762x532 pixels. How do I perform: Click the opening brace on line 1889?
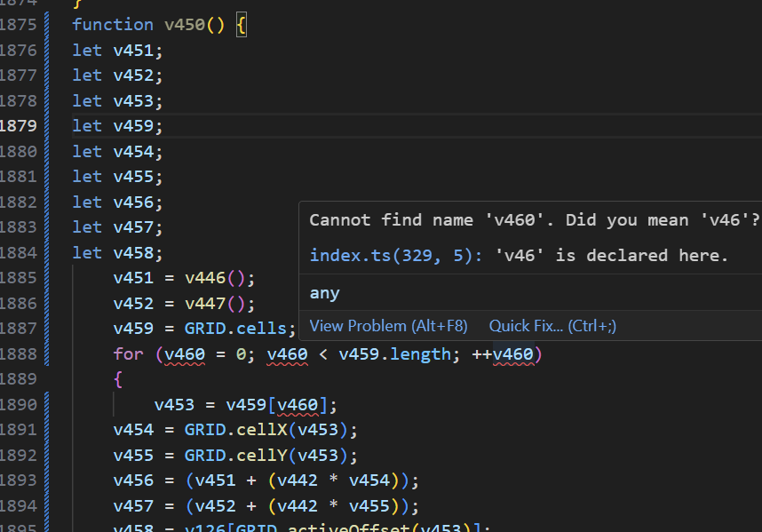(x=118, y=379)
